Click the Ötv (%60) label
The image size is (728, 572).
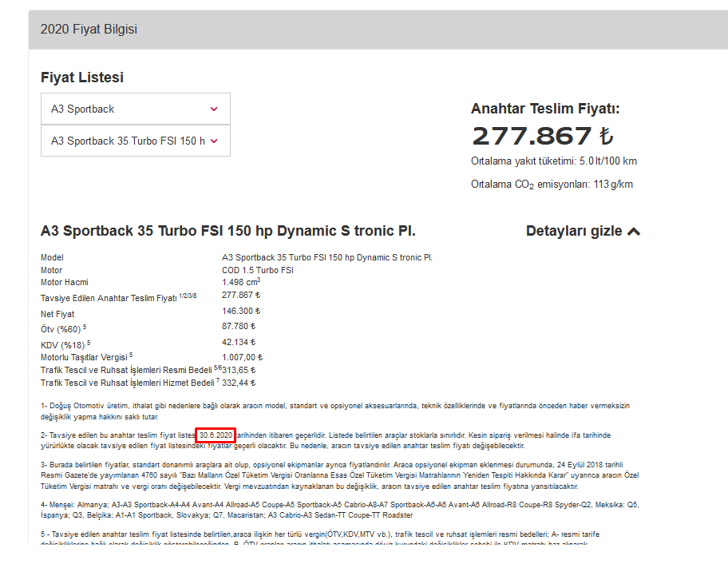(x=63, y=329)
